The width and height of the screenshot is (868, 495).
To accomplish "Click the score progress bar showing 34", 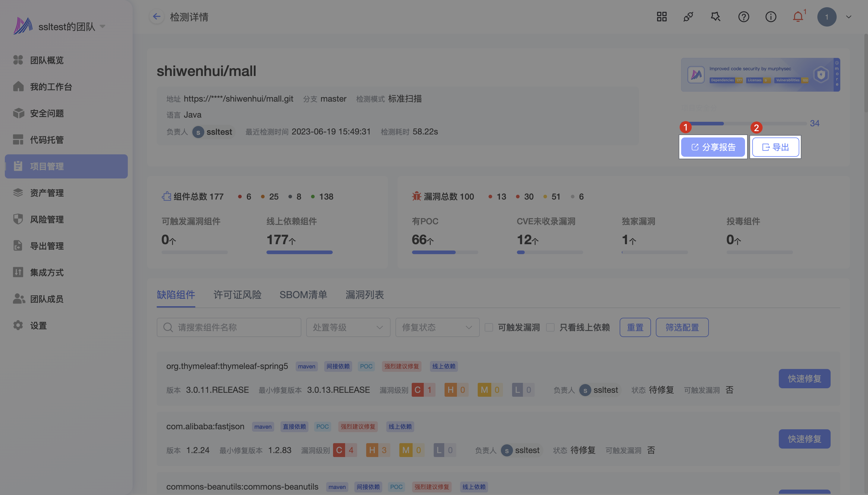I will click(744, 123).
